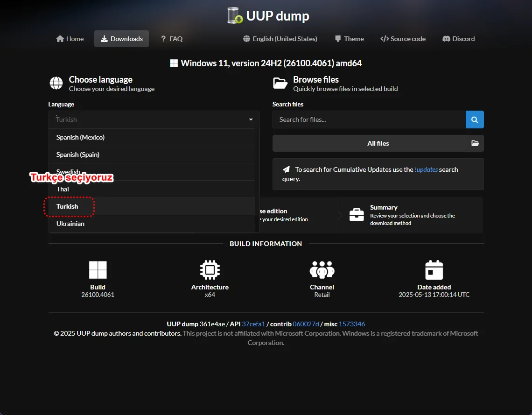Click the folder icon on All files button
The height and width of the screenshot is (415, 532).
click(x=475, y=143)
